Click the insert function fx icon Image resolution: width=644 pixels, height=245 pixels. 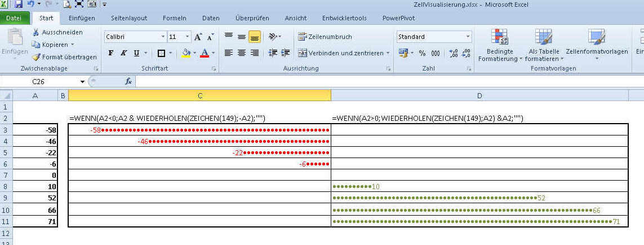(128, 81)
